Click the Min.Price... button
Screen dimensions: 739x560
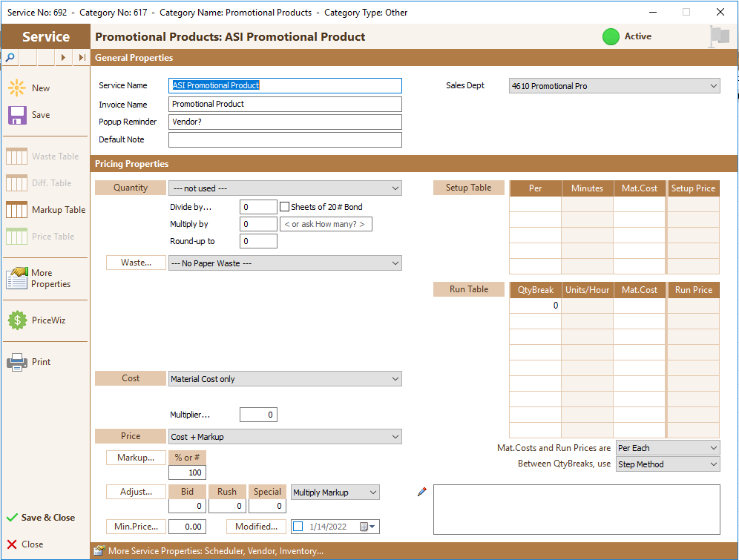[137, 527]
